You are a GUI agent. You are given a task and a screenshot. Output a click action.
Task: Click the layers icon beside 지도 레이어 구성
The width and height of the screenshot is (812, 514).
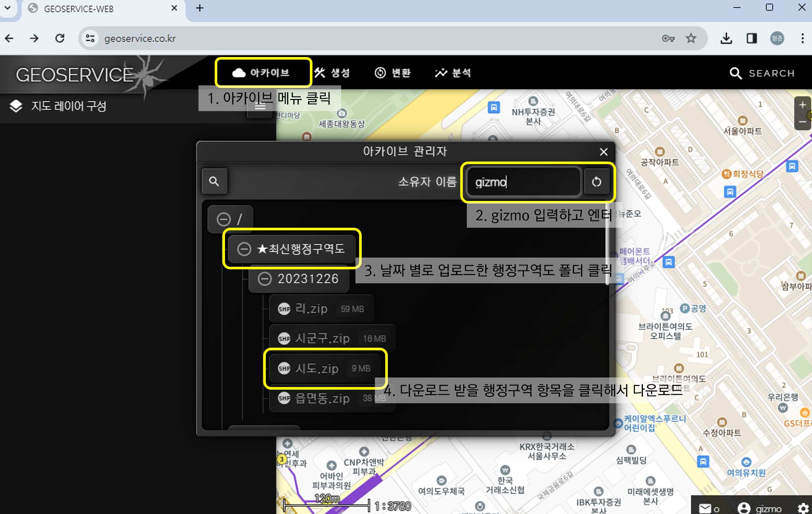[16, 106]
